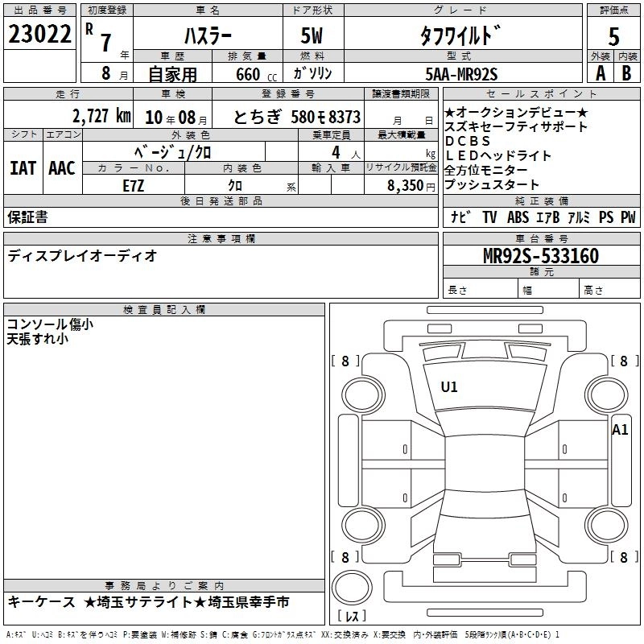Viewport: 644px width, 644px height.
Task: Select the ABS equipment label
Action: click(x=519, y=217)
